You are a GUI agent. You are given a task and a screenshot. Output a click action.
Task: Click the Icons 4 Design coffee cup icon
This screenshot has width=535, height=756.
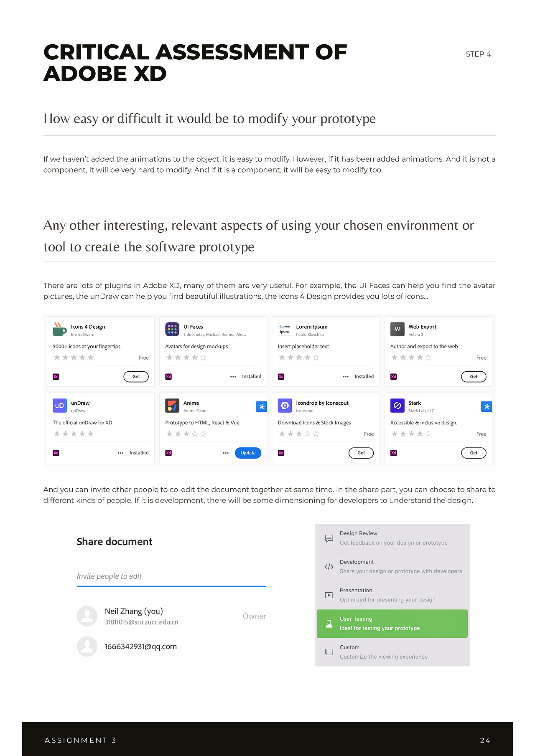(x=59, y=330)
